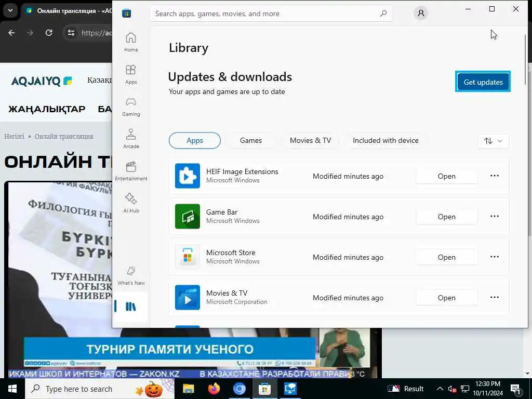Viewport: 532px width, 399px height.
Task: Click the Microsoft Store app icon in list
Action: tap(187, 257)
